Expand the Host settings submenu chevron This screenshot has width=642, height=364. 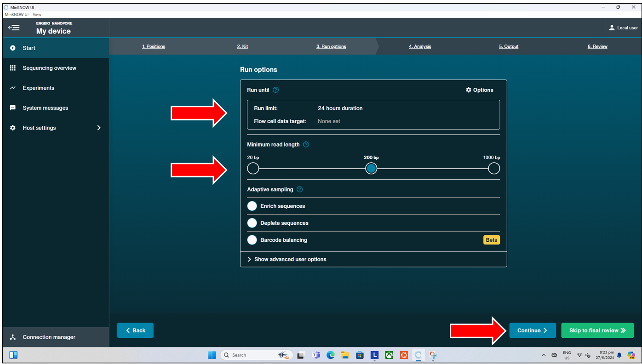tap(99, 128)
